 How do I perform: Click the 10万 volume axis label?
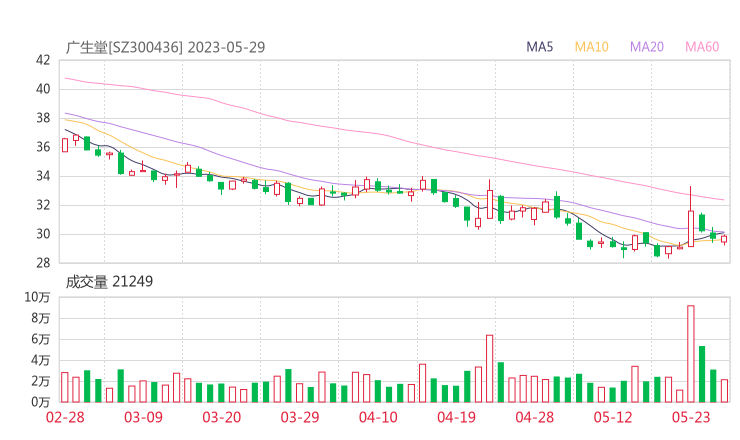pyautogui.click(x=37, y=297)
